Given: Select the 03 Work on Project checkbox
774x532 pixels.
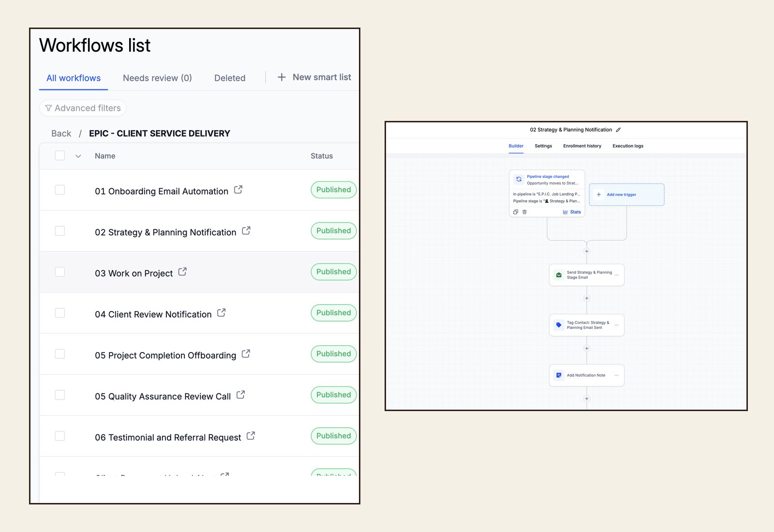Looking at the screenshot, I should (60, 272).
